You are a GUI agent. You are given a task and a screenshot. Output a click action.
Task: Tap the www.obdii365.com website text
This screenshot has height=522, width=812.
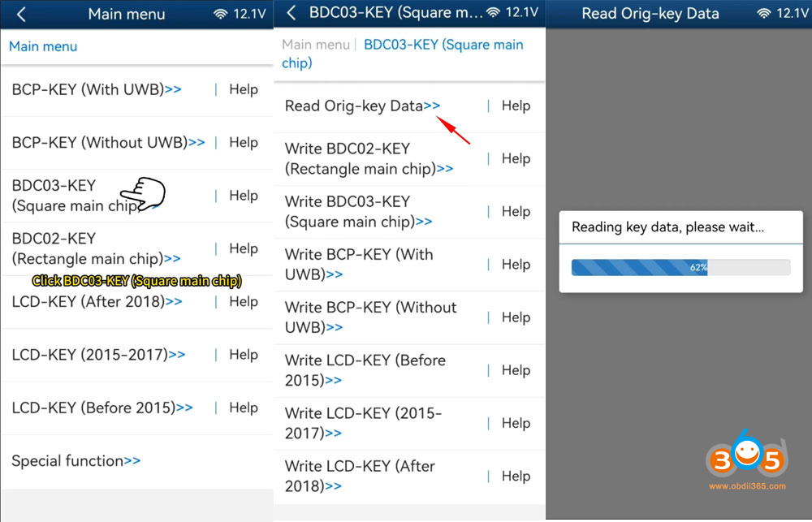(747, 486)
